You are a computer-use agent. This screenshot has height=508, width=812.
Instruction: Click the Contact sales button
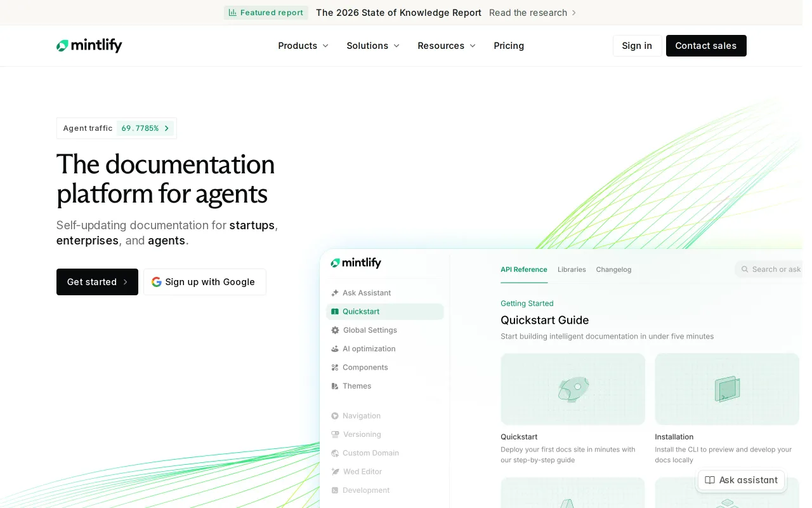tap(706, 46)
